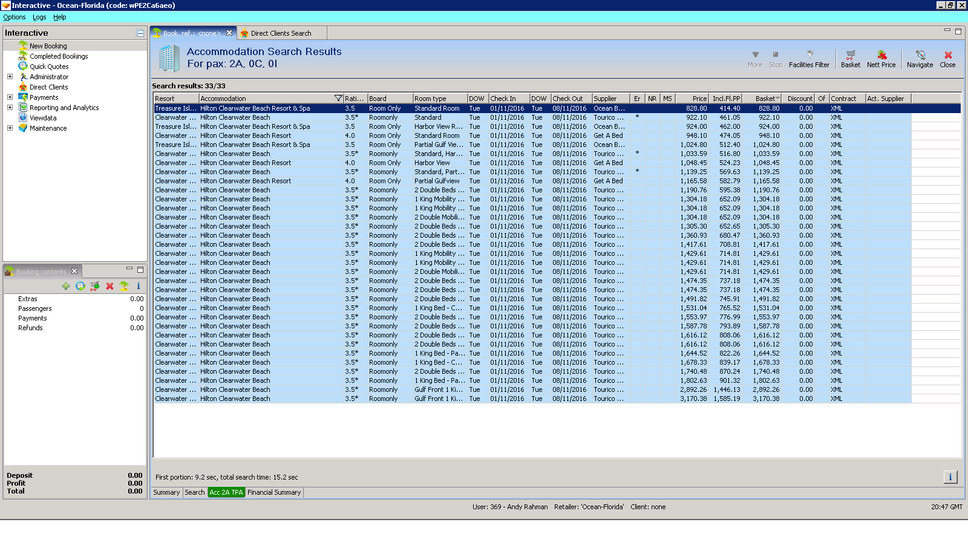Open the Help menu
Viewport: 968px width, 560px height.
pyautogui.click(x=59, y=17)
